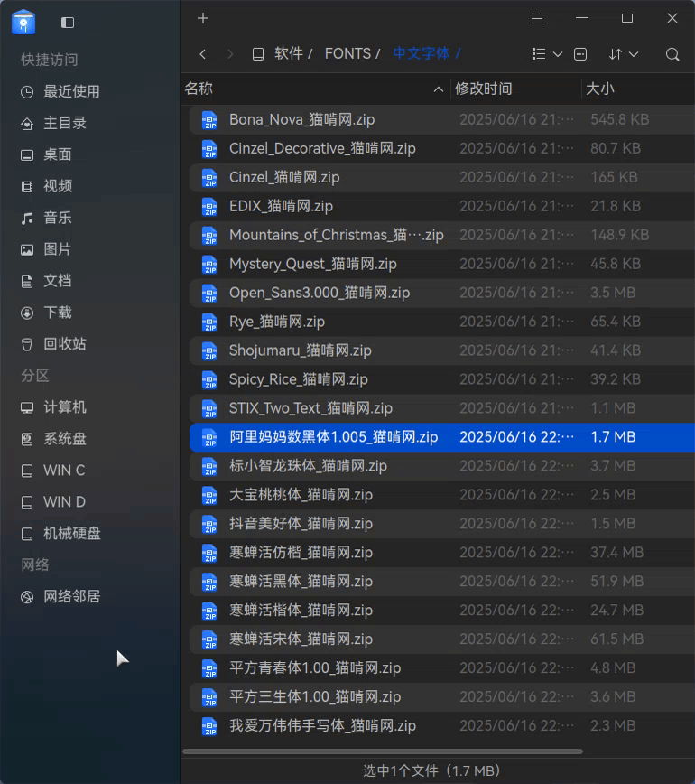The height and width of the screenshot is (784, 695).
Task: Select Spicy_Rice_猫啃网.zip
Action: click(442, 379)
